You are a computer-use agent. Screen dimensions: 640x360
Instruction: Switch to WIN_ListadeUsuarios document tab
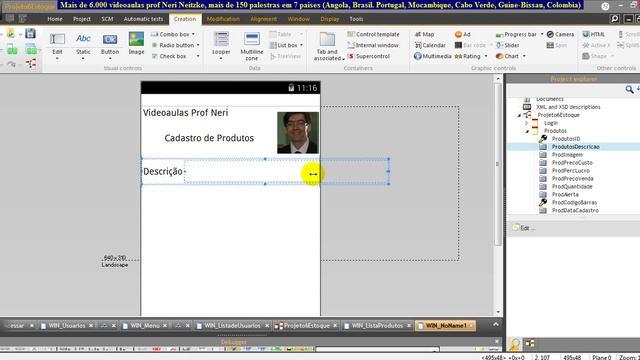232,326
